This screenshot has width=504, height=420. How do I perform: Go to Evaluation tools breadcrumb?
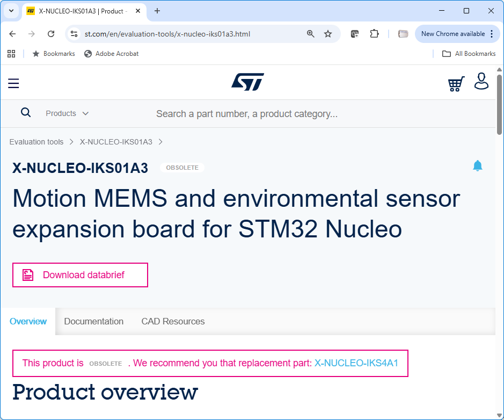36,142
